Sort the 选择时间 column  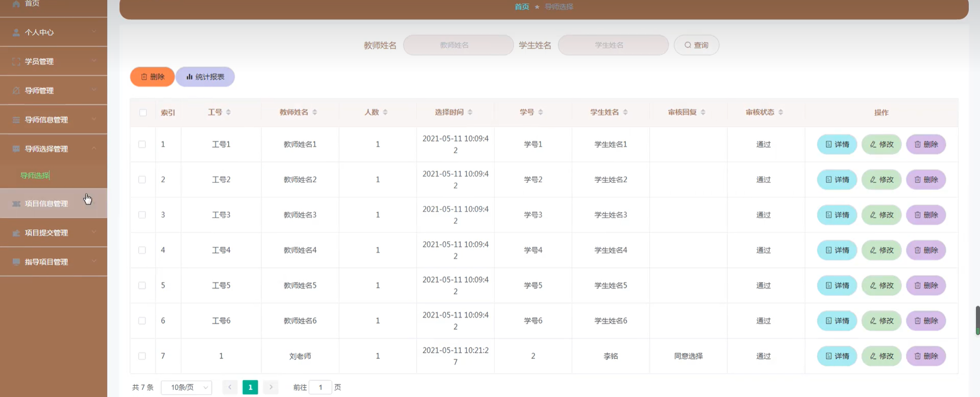point(470,112)
